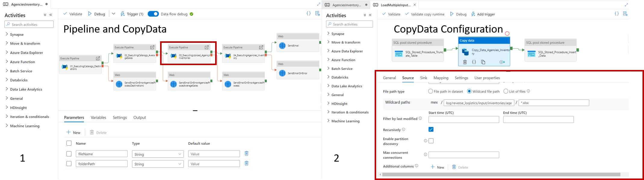Open code view braces in right pipeline toolbar
Screen dimensions: 644x180
(x=617, y=14)
